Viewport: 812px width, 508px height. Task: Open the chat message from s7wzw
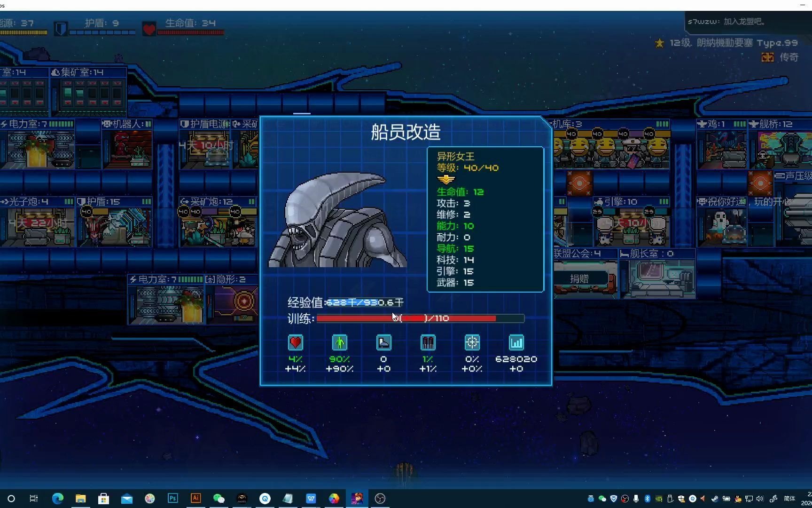click(727, 22)
